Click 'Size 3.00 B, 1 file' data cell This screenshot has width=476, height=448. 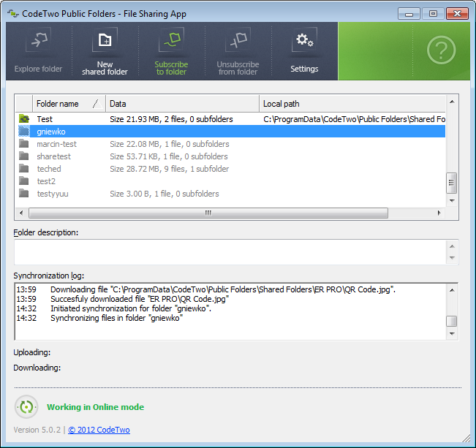click(x=165, y=194)
